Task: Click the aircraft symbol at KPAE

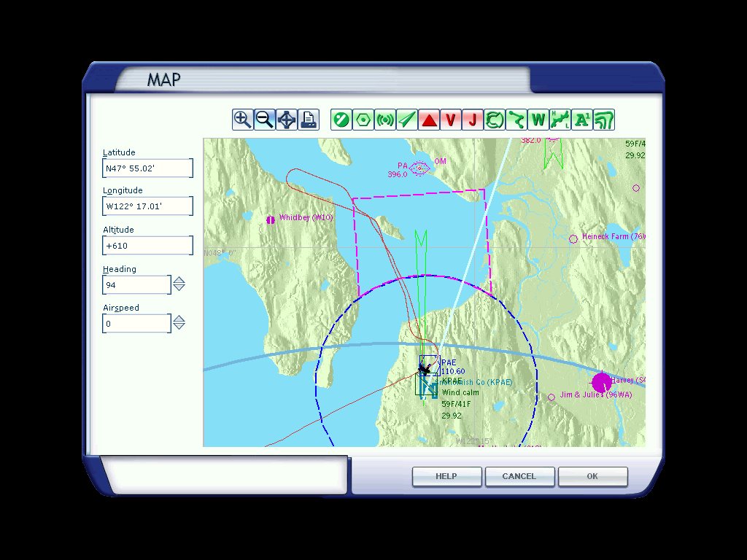Action: pyautogui.click(x=424, y=368)
